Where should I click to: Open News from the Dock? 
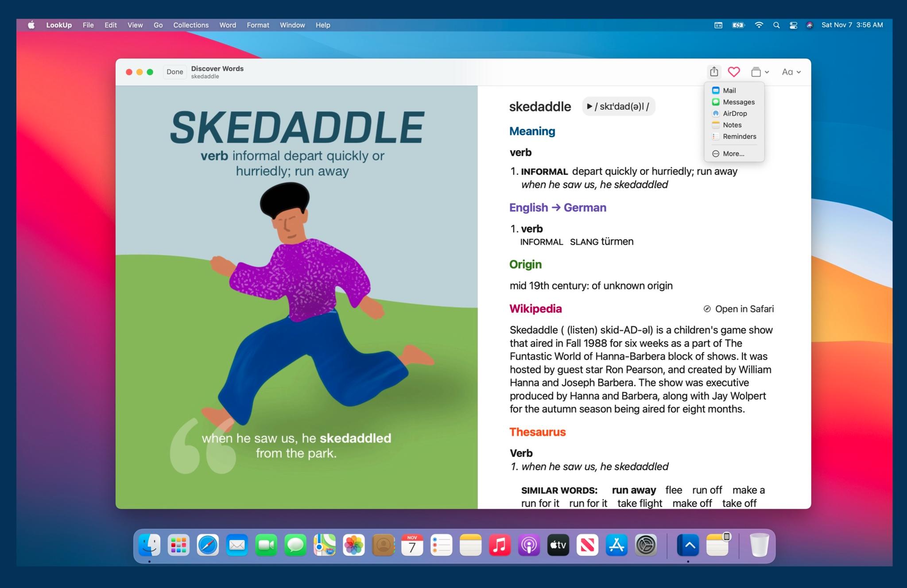click(x=588, y=545)
